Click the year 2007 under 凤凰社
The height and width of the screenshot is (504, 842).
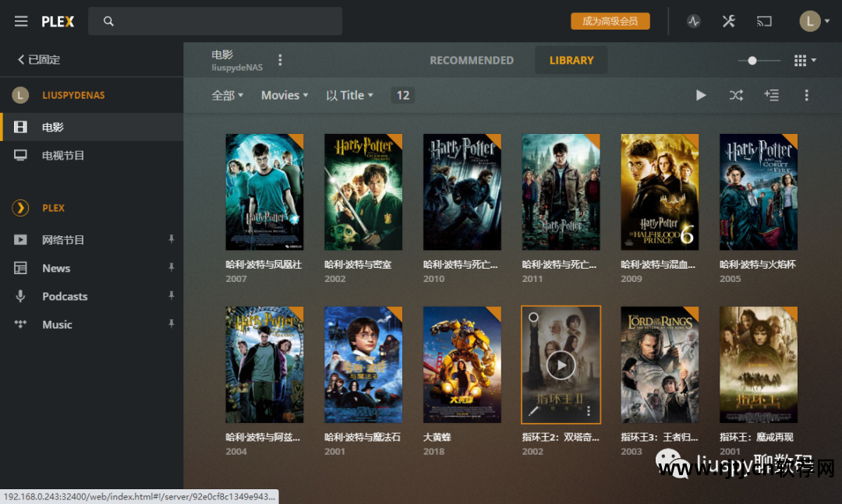coord(236,279)
